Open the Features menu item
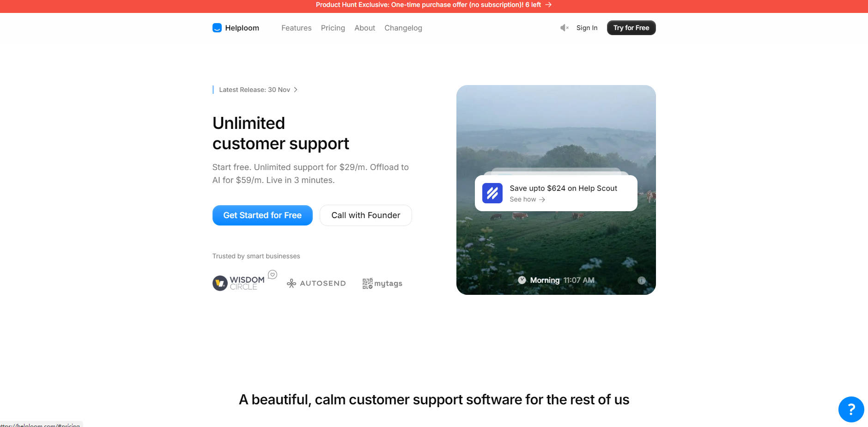868x427 pixels. [x=296, y=28]
